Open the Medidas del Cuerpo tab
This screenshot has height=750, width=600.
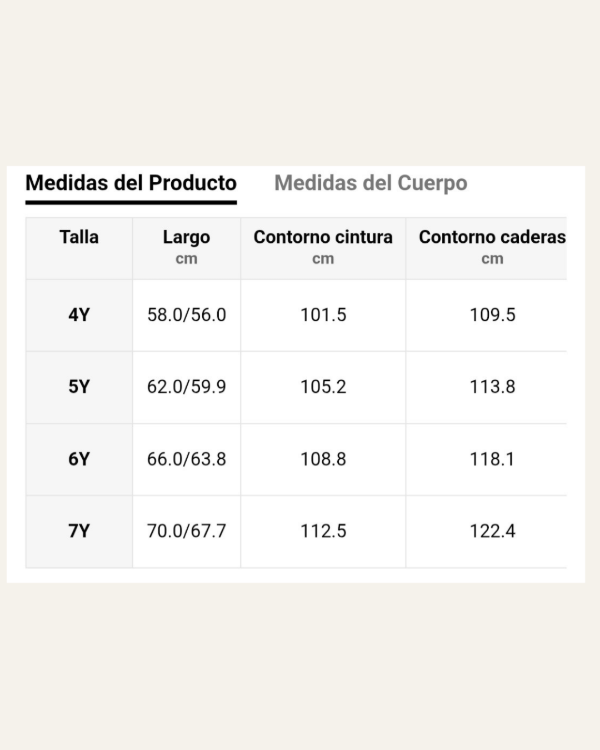(370, 184)
